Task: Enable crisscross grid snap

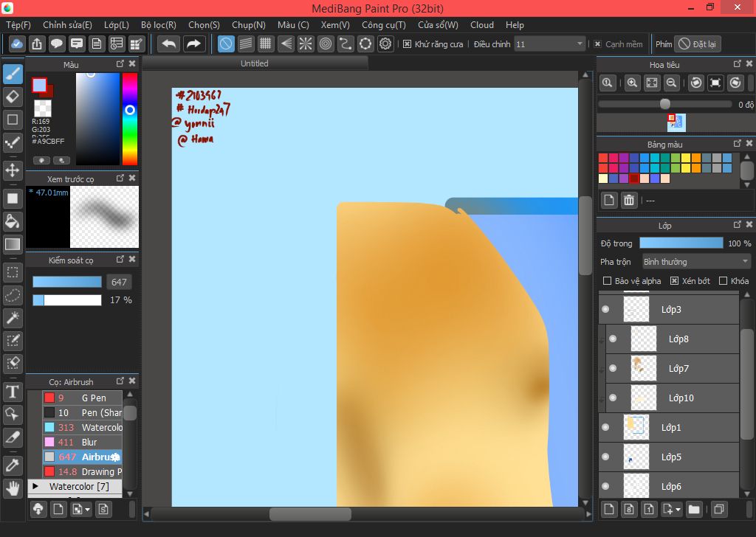Action: (266, 44)
